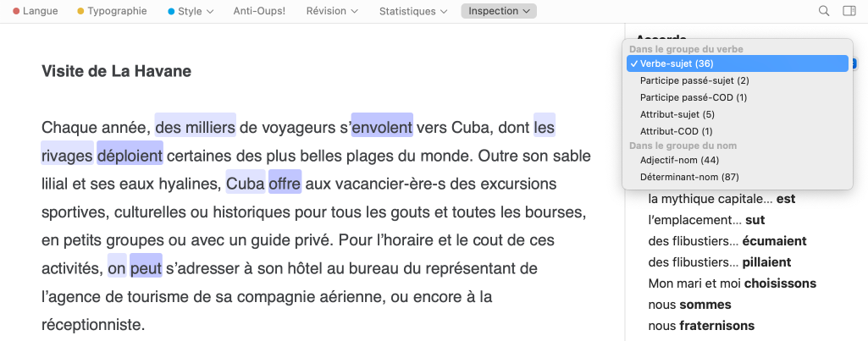Open the Statistiques dropdown

point(413,11)
